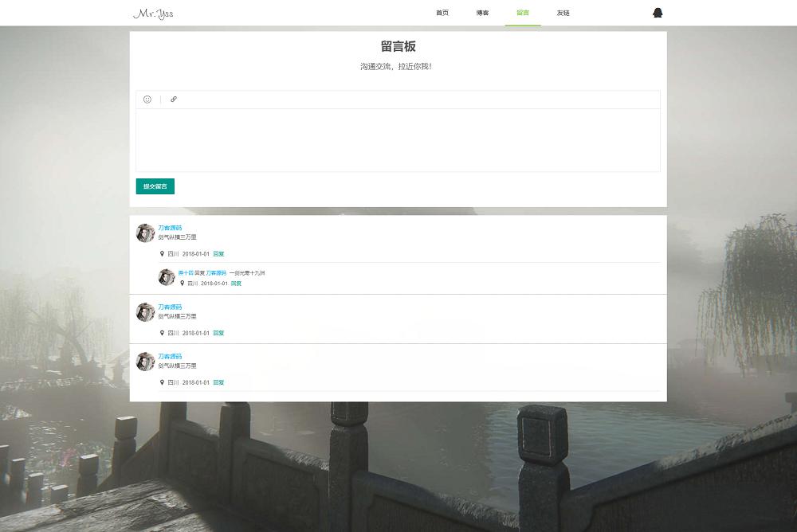Select the 留言 nav tab
The image size is (797, 532).
coord(523,13)
